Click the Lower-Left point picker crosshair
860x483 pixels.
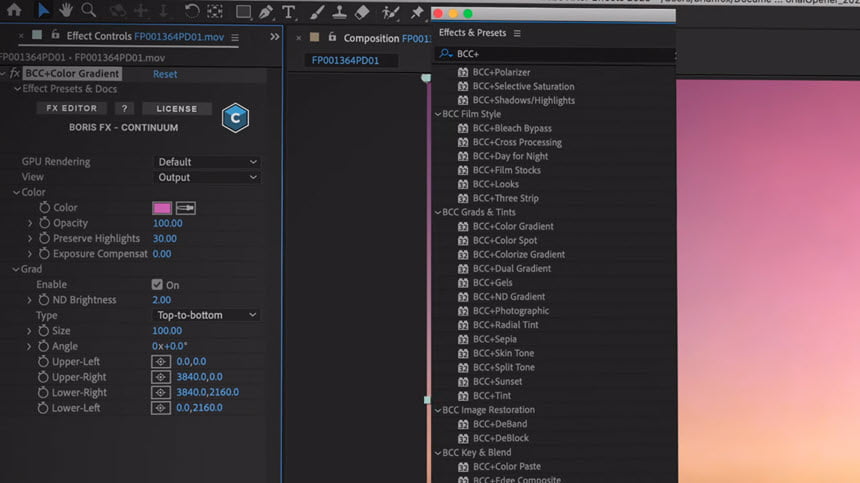161,407
